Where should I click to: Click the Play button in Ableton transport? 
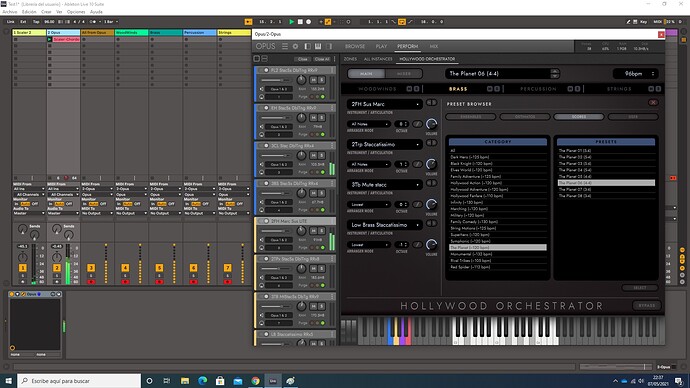(291, 22)
